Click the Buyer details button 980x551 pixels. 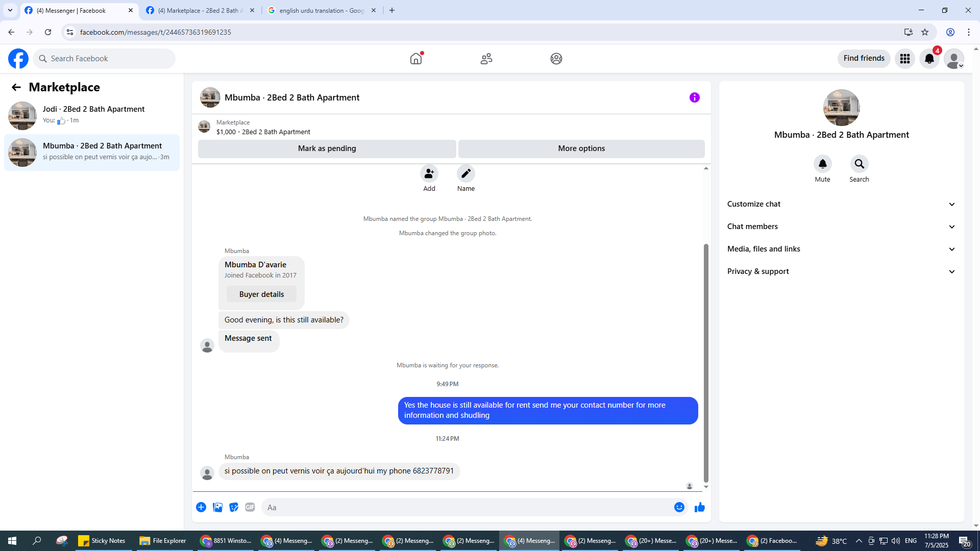(261, 294)
